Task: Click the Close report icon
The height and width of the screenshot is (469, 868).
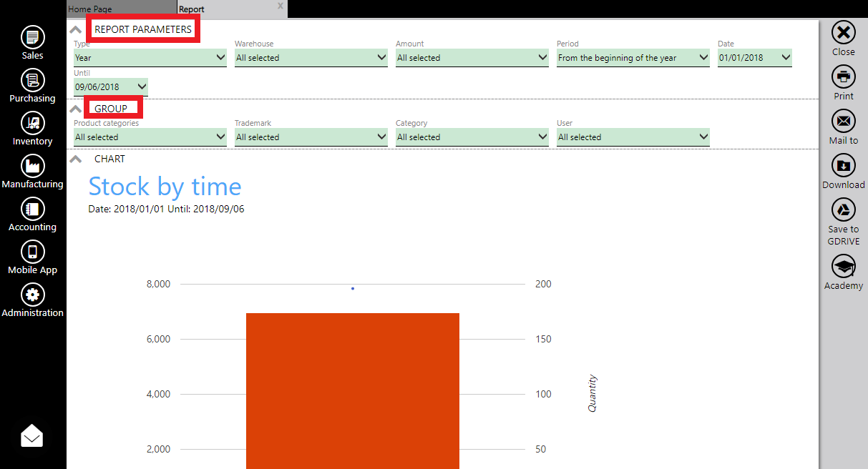Action: click(x=844, y=33)
